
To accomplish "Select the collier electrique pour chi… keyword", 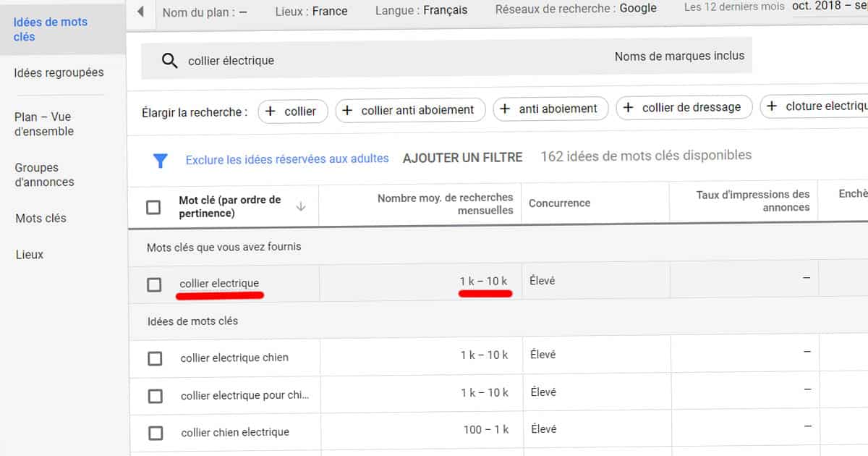I will click(x=244, y=395).
